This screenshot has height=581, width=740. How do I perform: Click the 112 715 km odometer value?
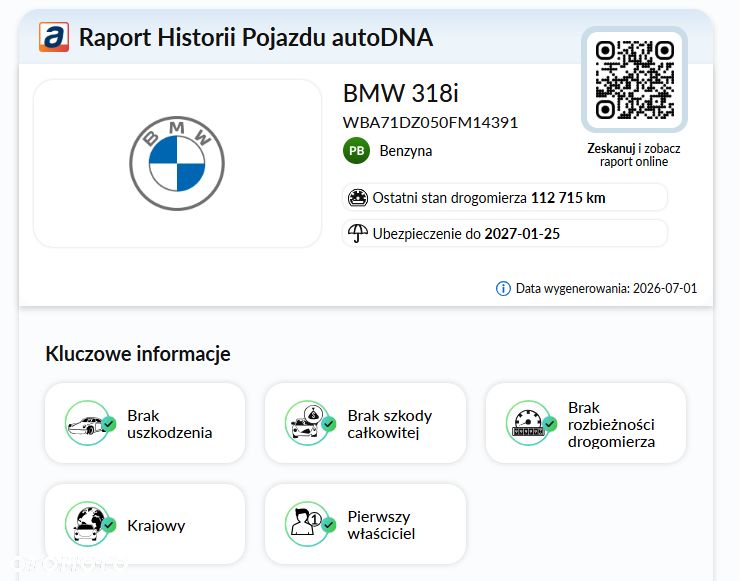click(x=568, y=198)
